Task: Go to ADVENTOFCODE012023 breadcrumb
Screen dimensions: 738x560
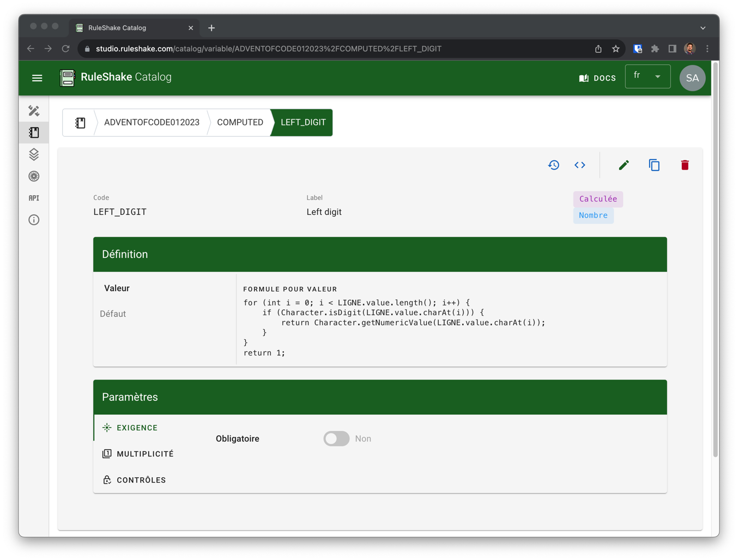Action: 152,123
